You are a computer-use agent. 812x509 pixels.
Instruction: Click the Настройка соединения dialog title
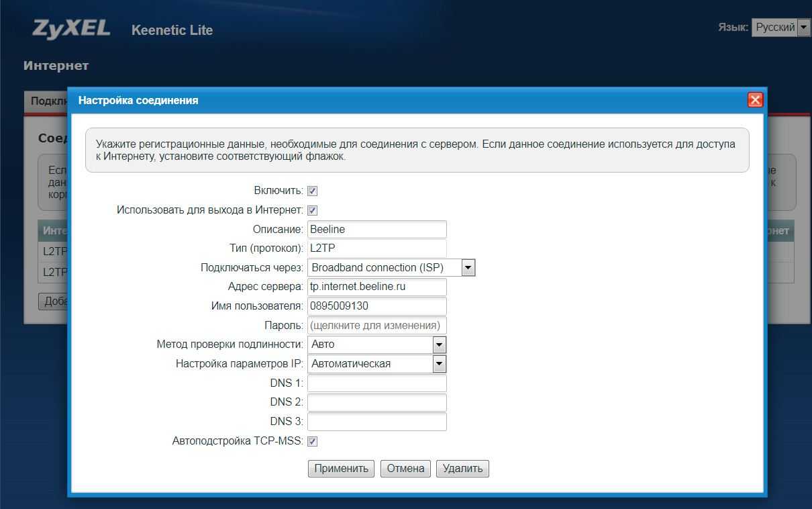tap(138, 100)
